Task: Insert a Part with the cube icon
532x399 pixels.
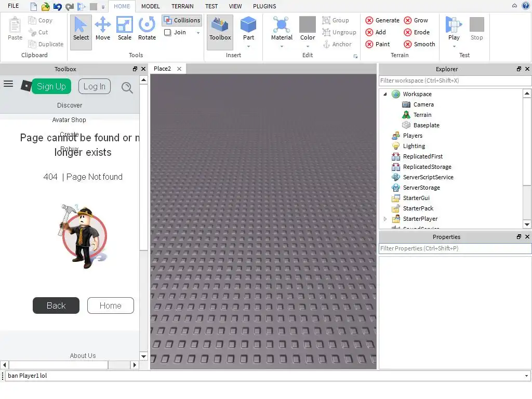Action: (x=248, y=25)
